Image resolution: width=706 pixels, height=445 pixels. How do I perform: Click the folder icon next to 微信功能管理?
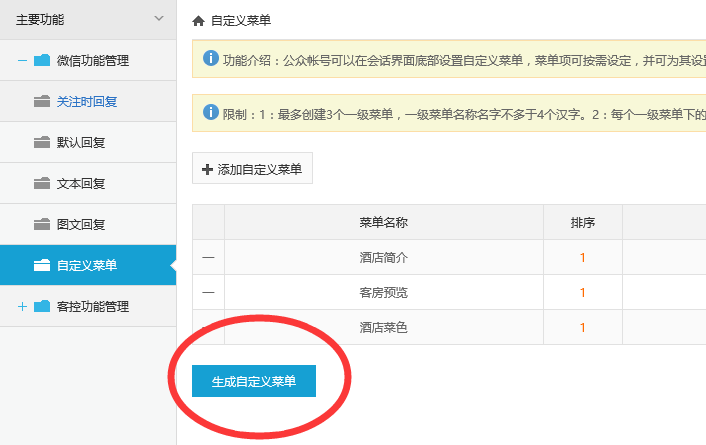tap(42, 61)
